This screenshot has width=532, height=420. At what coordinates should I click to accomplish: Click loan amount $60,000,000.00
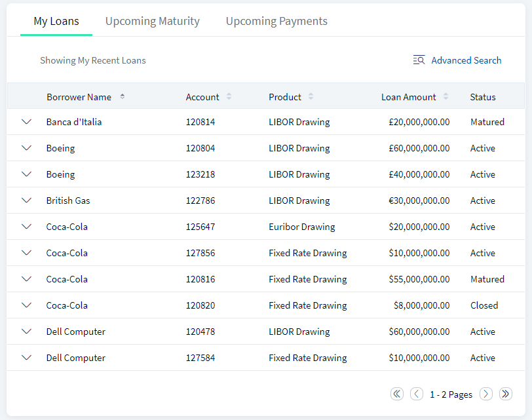click(x=419, y=332)
